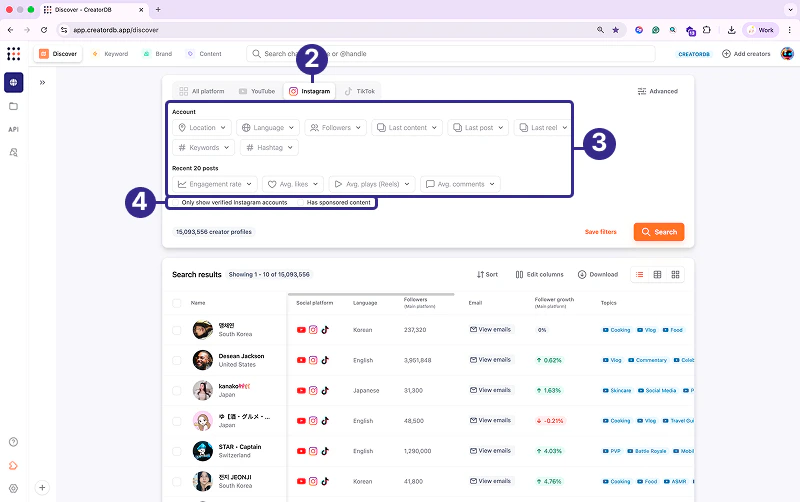Image resolution: width=800 pixels, height=502 pixels.
Task: Click YouTube icon in Dasean Jackson row
Action: pyautogui.click(x=301, y=360)
